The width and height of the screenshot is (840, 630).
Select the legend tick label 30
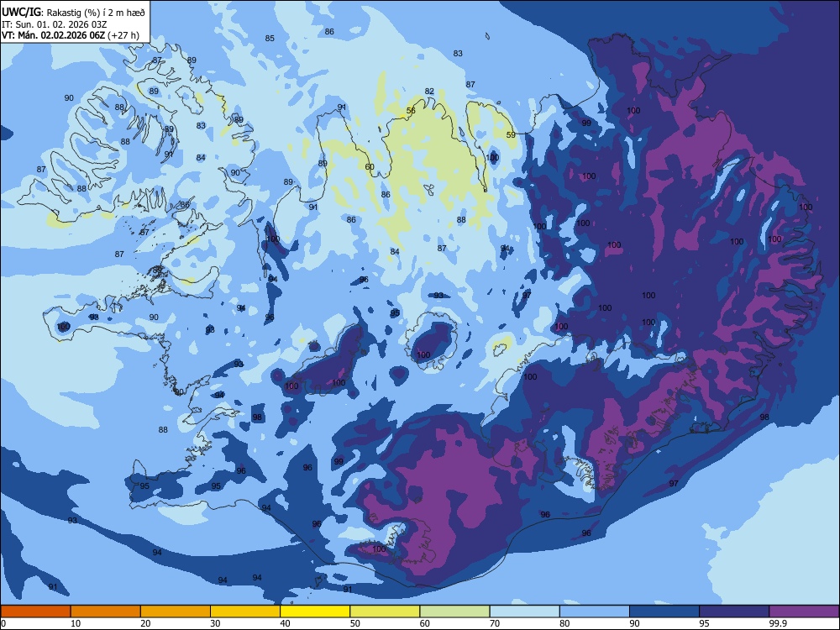[x=215, y=623]
